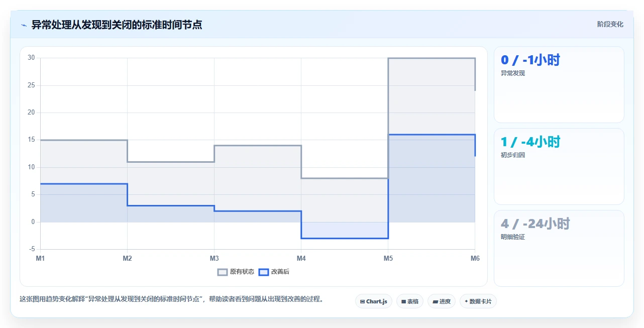The height and width of the screenshot is (328, 644).
Task: Click the 数据卡片 tag chip
Action: pyautogui.click(x=478, y=301)
